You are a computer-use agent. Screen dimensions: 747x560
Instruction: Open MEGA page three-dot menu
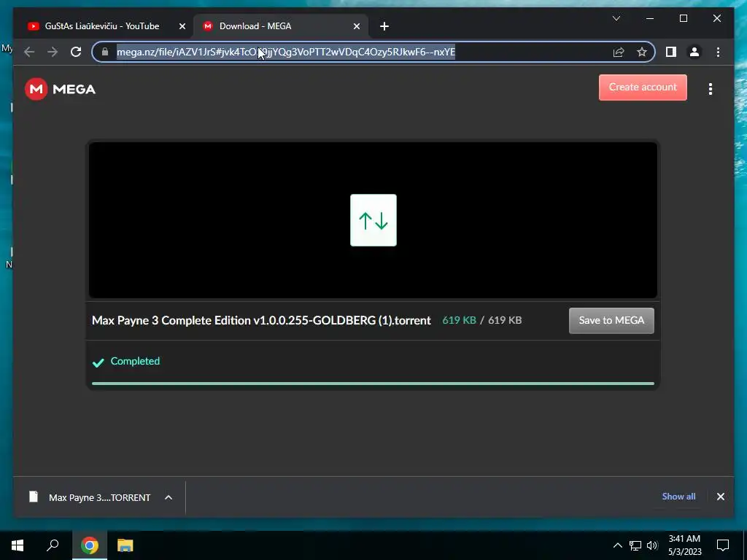coord(711,89)
